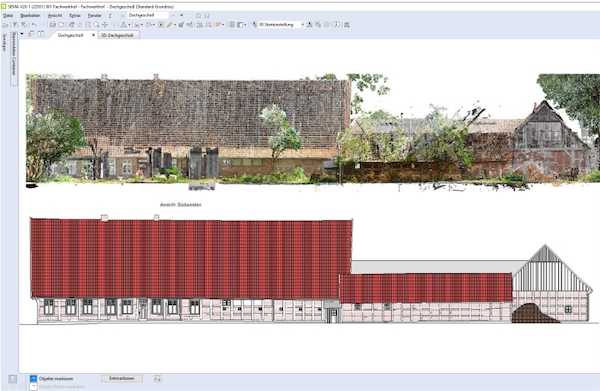
Task: Click the binoculars icon at toolbar end
Action: (347, 24)
